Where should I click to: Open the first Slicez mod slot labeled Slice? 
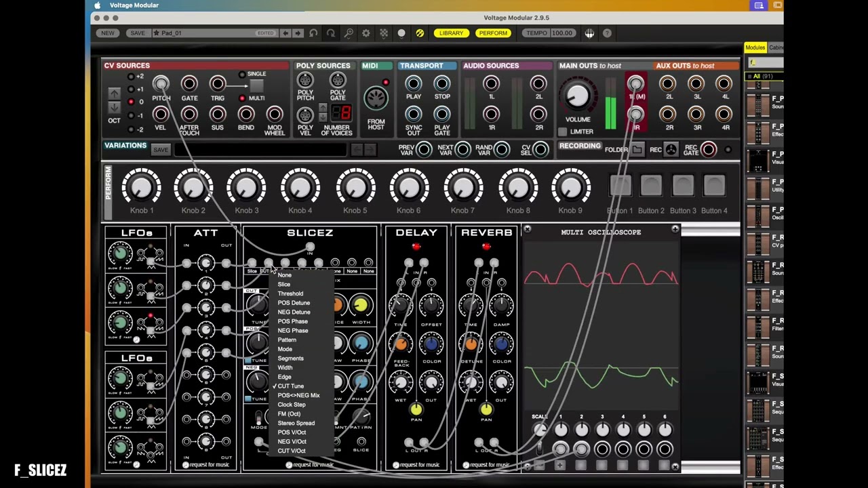tap(252, 271)
